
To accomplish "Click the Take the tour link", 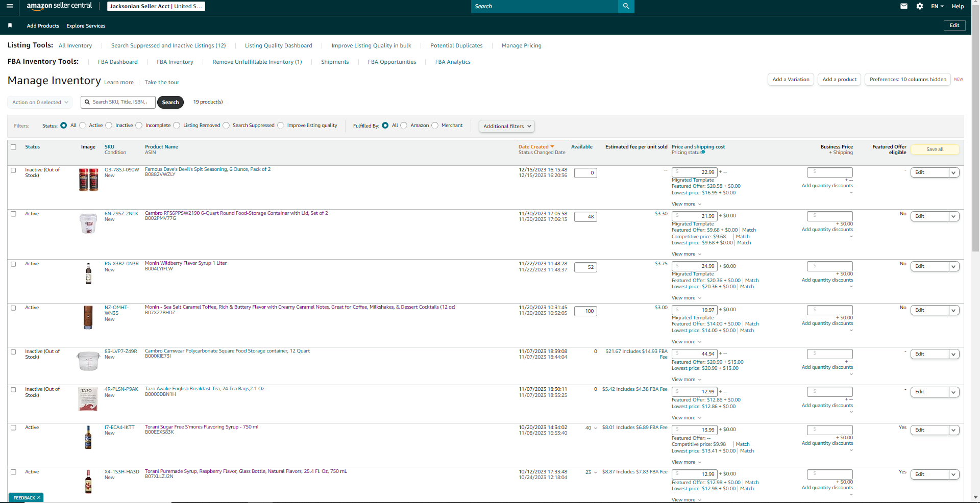I will pos(162,83).
